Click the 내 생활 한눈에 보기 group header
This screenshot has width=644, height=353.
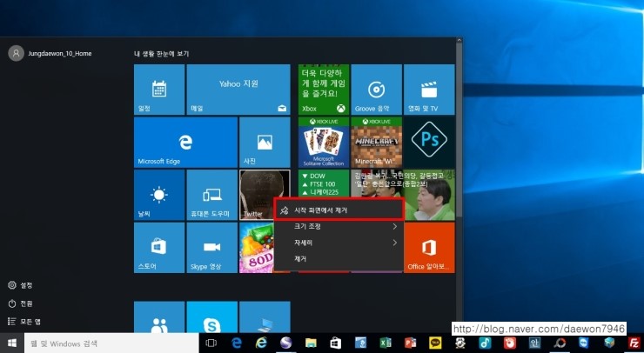point(161,54)
